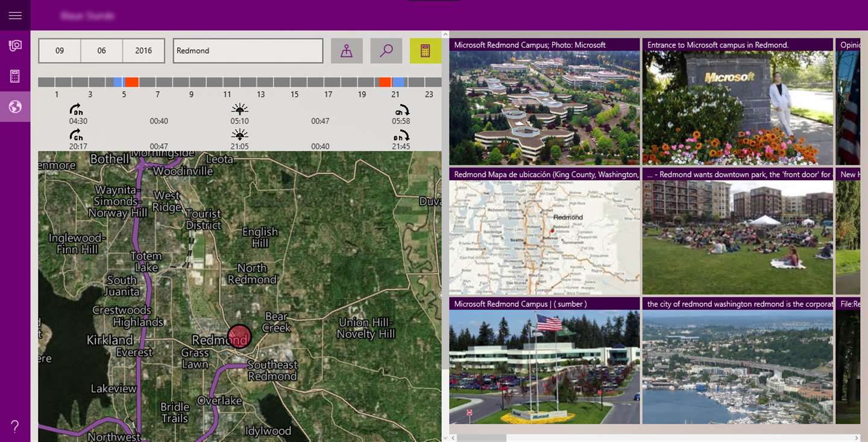The height and width of the screenshot is (442, 868).
Task: Open the calculator section in sidebar
Action: 15,76
